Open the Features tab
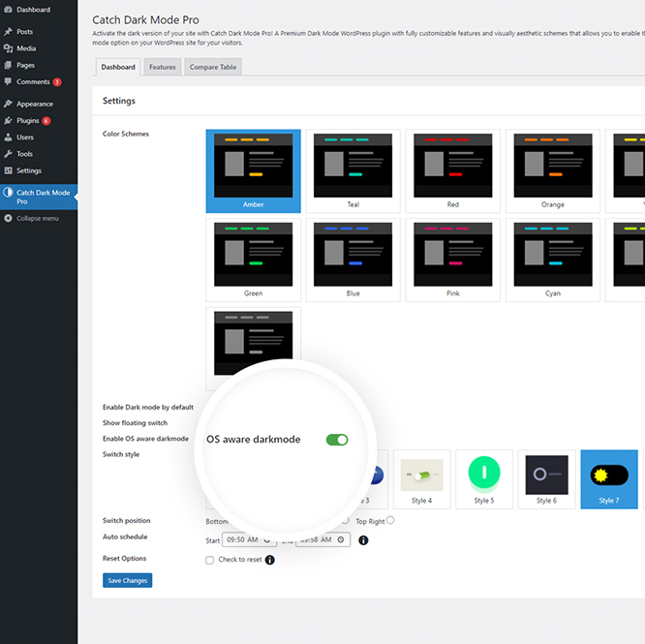 (163, 67)
